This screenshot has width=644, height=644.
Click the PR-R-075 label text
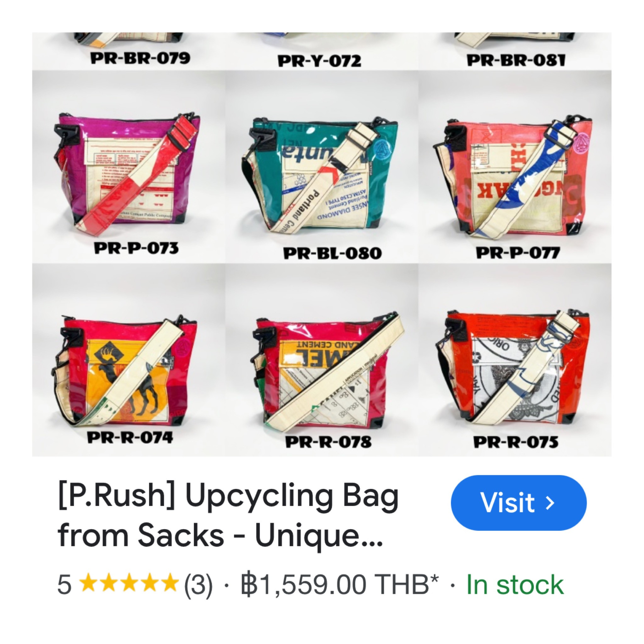pos(516,442)
